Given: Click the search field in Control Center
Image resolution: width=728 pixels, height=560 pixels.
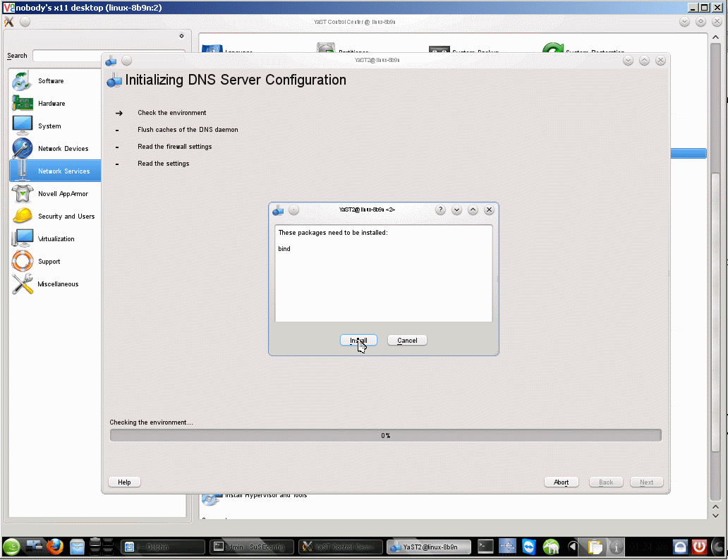Looking at the screenshot, I should click(109, 56).
